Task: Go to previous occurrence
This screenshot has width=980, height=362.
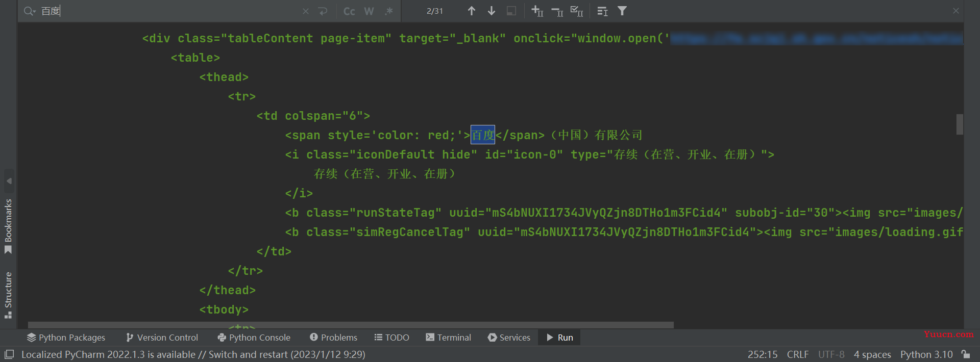Action: coord(472,11)
